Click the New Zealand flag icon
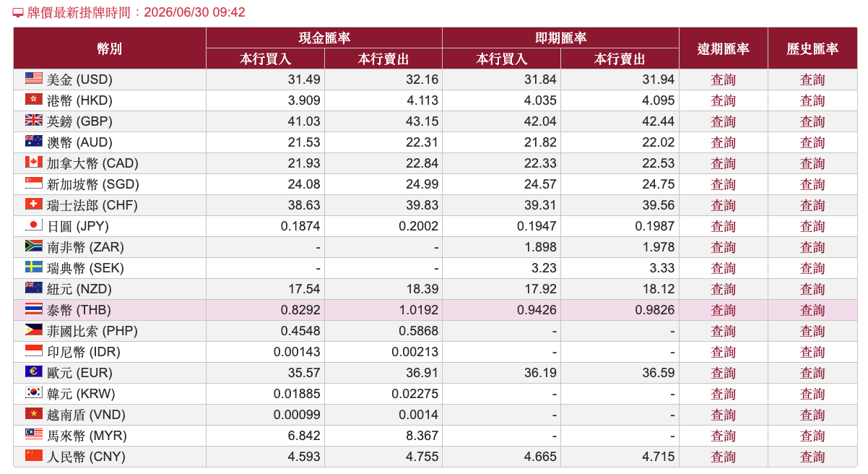The height and width of the screenshot is (474, 868). (34, 288)
